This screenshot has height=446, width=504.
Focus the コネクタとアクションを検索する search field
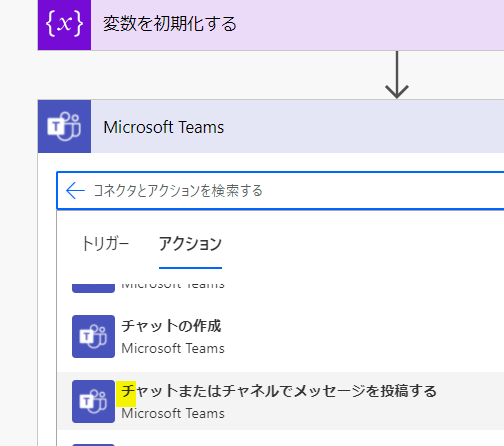pos(281,191)
